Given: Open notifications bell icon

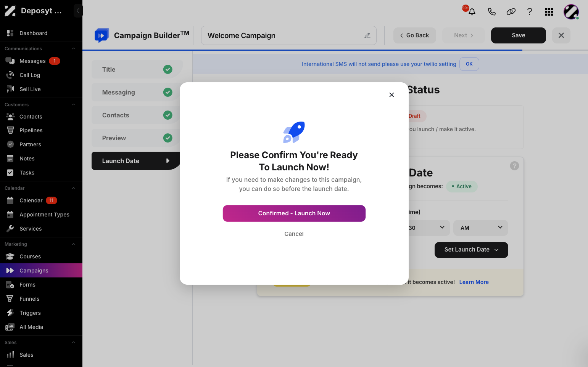Looking at the screenshot, I should pyautogui.click(x=472, y=12).
